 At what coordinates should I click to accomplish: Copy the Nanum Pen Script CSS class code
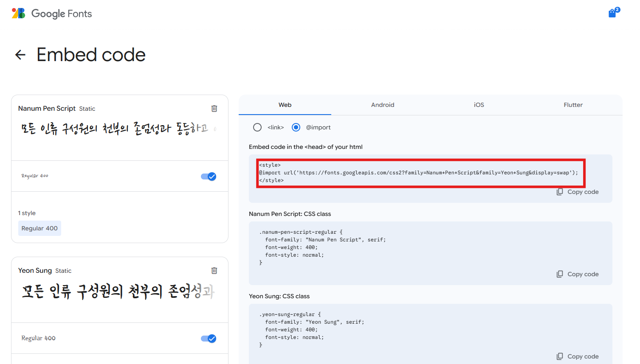click(x=578, y=274)
